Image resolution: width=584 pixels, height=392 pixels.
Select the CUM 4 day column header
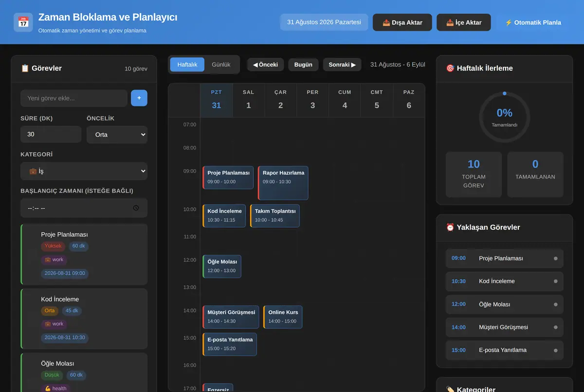(345, 100)
